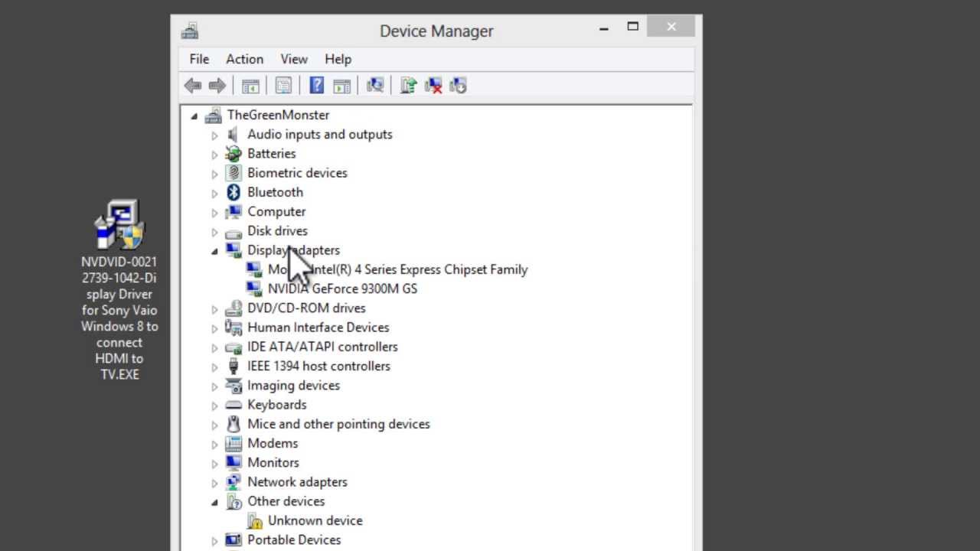The width and height of the screenshot is (980, 551).
Task: Select the Biometric devices label
Action: click(x=297, y=173)
